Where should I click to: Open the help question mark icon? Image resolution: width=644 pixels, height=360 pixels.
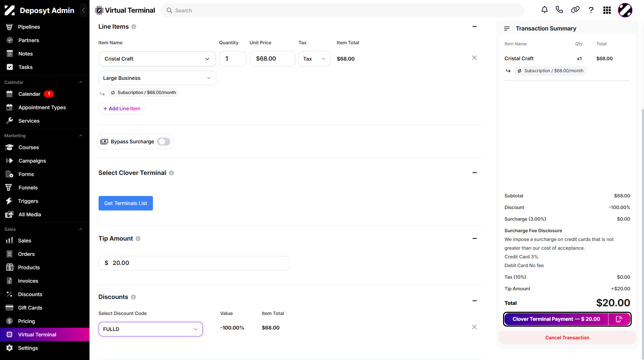591,10
